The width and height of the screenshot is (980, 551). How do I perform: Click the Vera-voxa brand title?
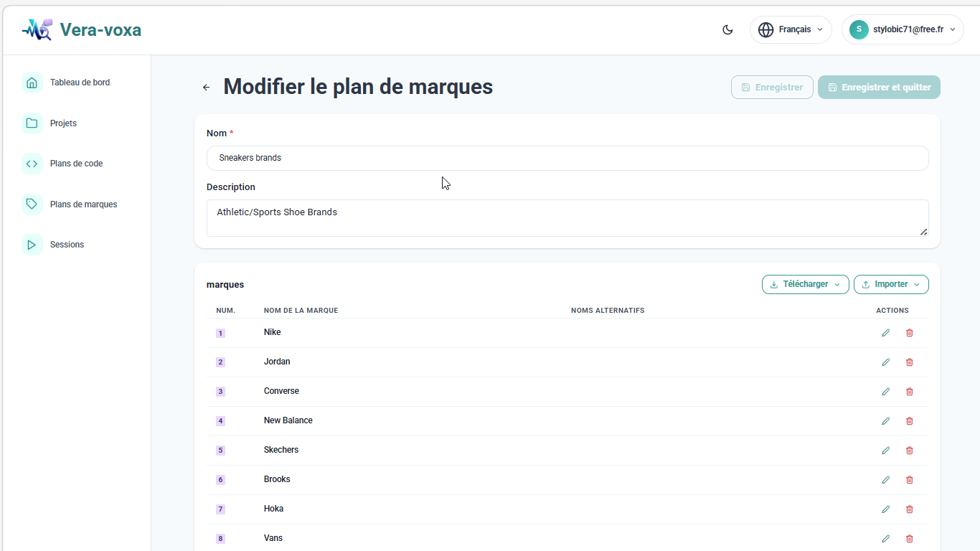coord(100,29)
